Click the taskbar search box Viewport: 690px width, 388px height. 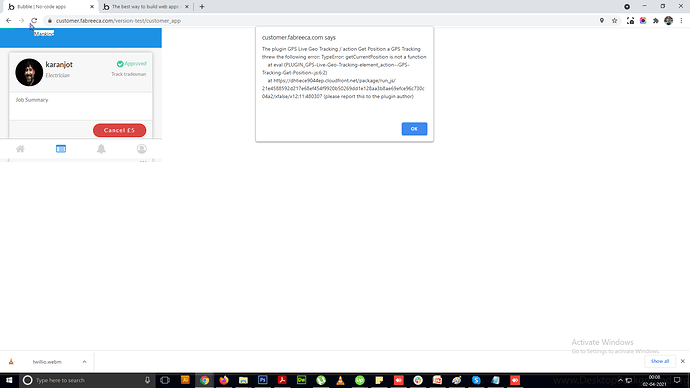click(x=87, y=380)
